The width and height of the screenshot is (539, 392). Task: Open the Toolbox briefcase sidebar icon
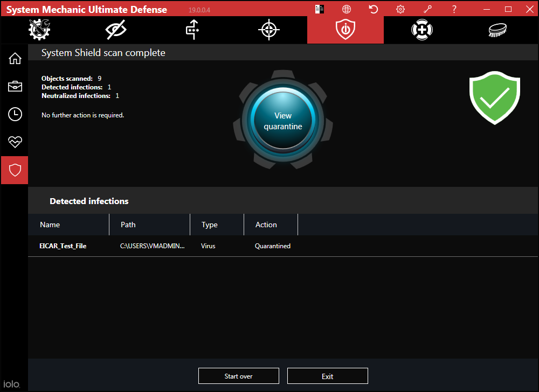[x=15, y=86]
